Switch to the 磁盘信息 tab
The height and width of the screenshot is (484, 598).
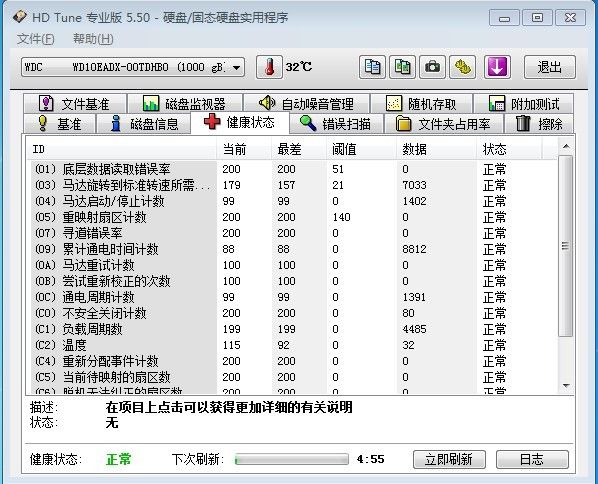144,124
